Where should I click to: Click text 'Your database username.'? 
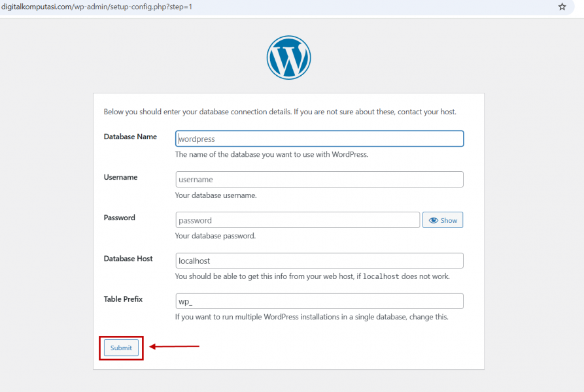(216, 195)
